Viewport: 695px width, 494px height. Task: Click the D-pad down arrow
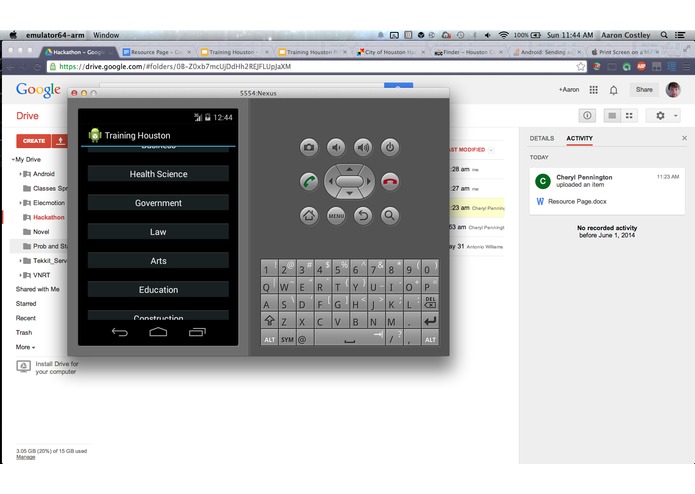point(349,194)
